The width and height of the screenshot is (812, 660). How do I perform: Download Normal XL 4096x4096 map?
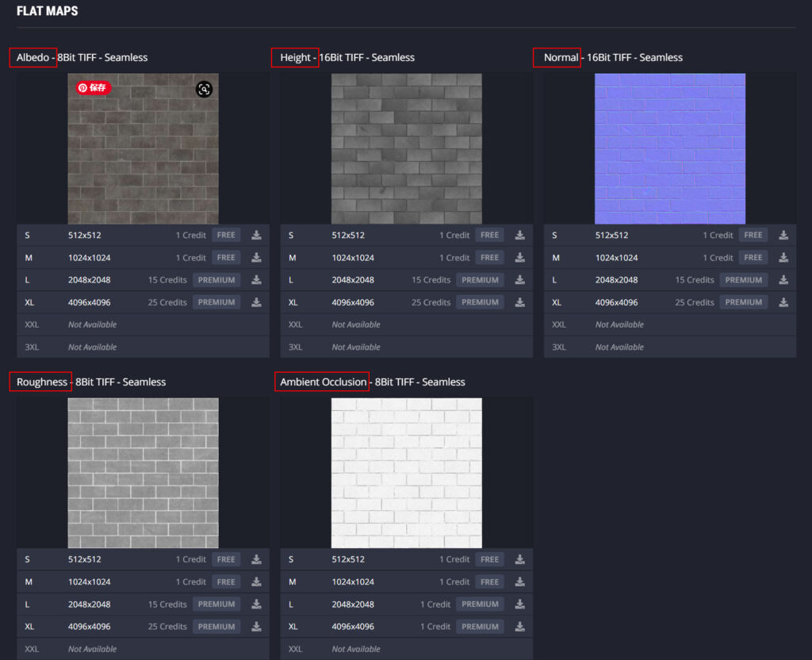[x=783, y=302]
